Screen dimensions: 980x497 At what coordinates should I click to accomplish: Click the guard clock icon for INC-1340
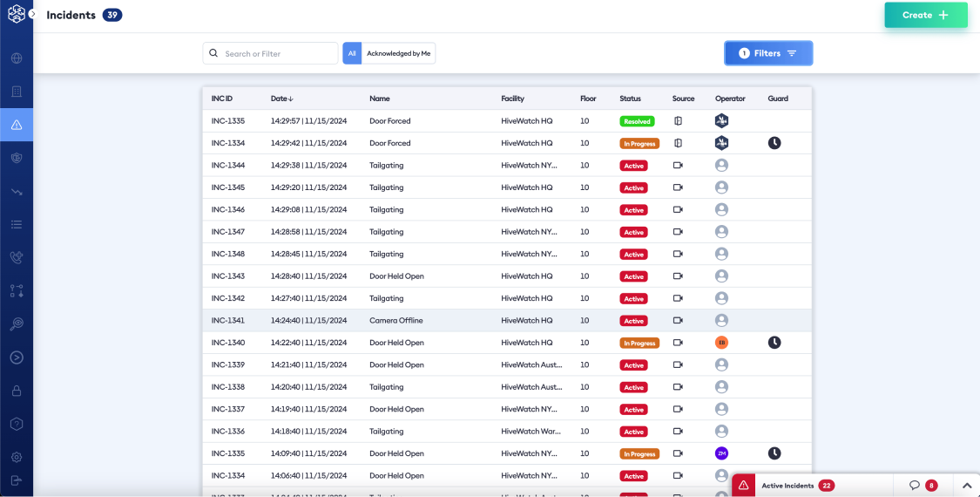[x=774, y=343]
